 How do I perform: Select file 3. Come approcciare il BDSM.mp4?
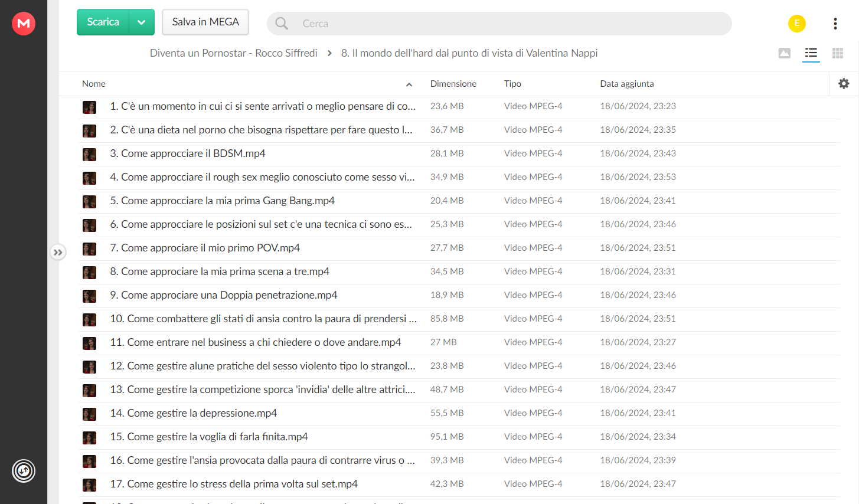pyautogui.click(x=459, y=153)
